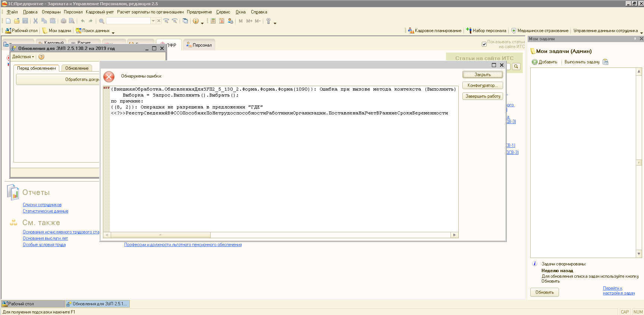This screenshot has height=315, width=644.
Task: Open the calendar icon in toolbar
Action: coord(222,21)
